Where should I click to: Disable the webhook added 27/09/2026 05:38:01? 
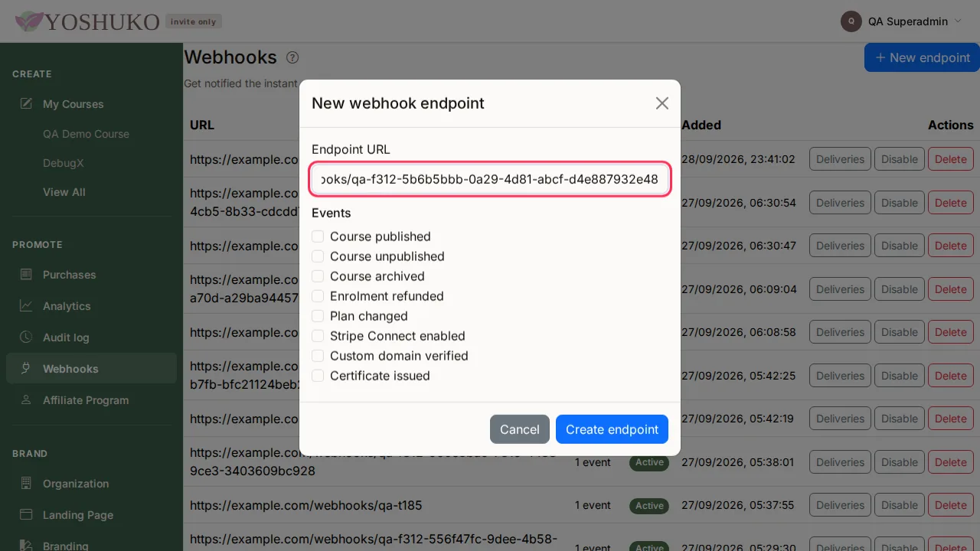899,462
